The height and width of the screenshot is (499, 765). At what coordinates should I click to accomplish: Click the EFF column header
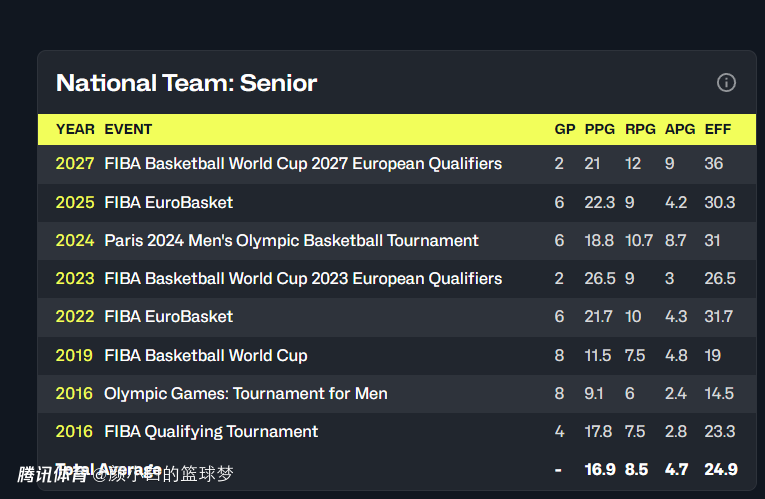[x=718, y=129]
